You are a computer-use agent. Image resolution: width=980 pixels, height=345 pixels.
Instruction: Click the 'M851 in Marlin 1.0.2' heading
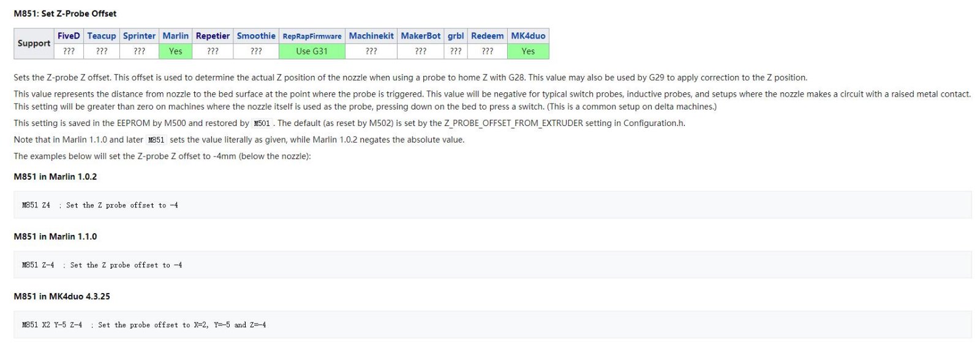[55, 177]
